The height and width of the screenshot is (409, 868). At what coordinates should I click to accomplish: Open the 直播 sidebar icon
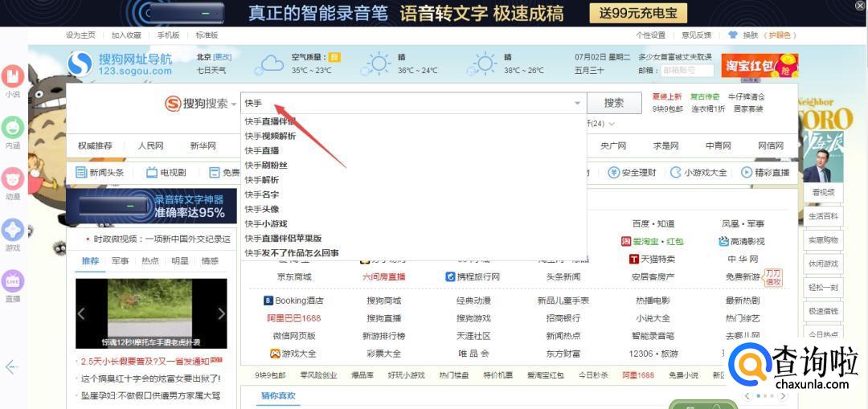12,280
